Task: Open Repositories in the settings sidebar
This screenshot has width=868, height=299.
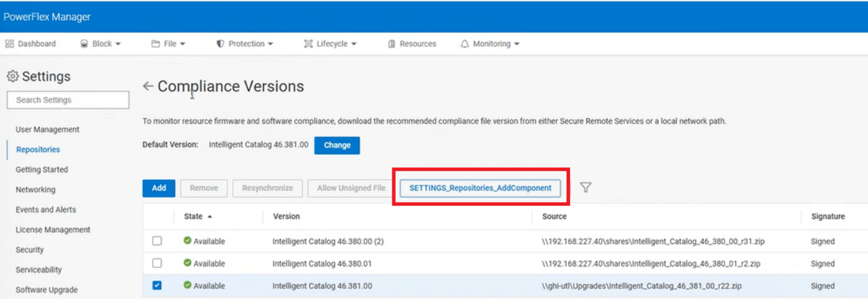Action: tap(38, 150)
